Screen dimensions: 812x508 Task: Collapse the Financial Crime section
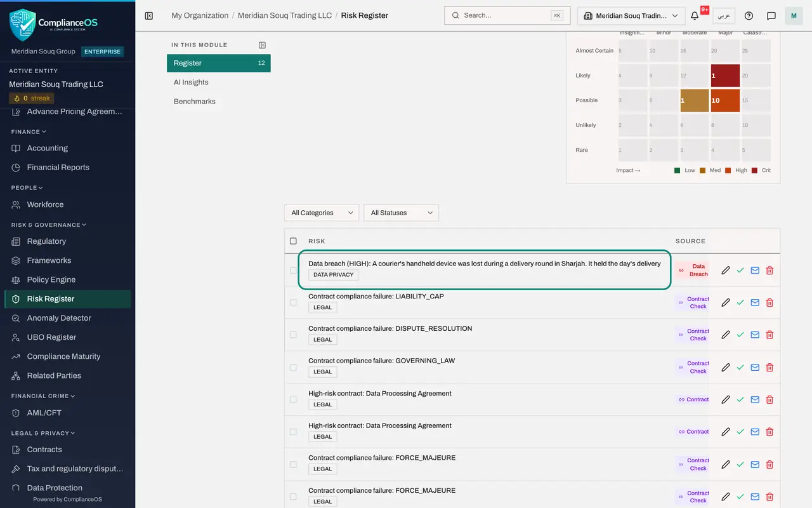click(43, 396)
